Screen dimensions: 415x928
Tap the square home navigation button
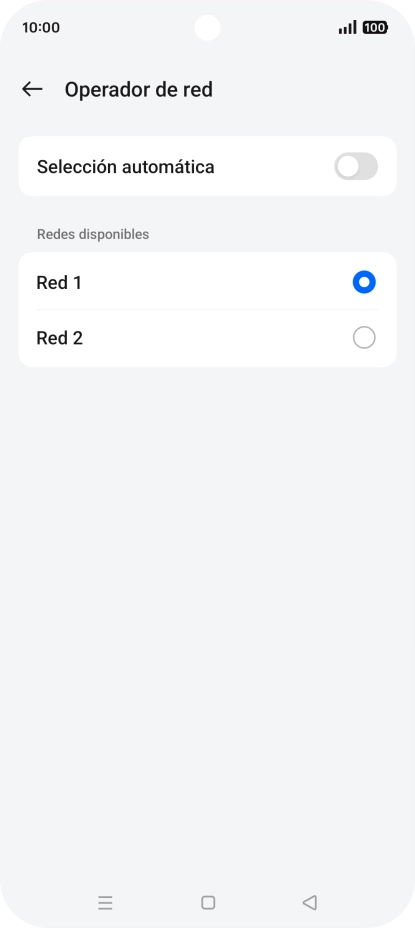[208, 903]
